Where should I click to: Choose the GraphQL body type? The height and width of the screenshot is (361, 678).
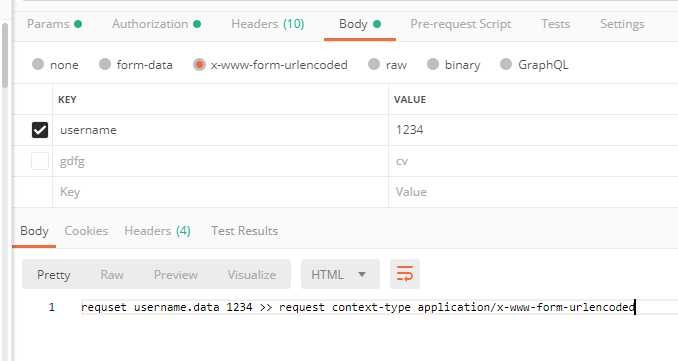pos(534,65)
